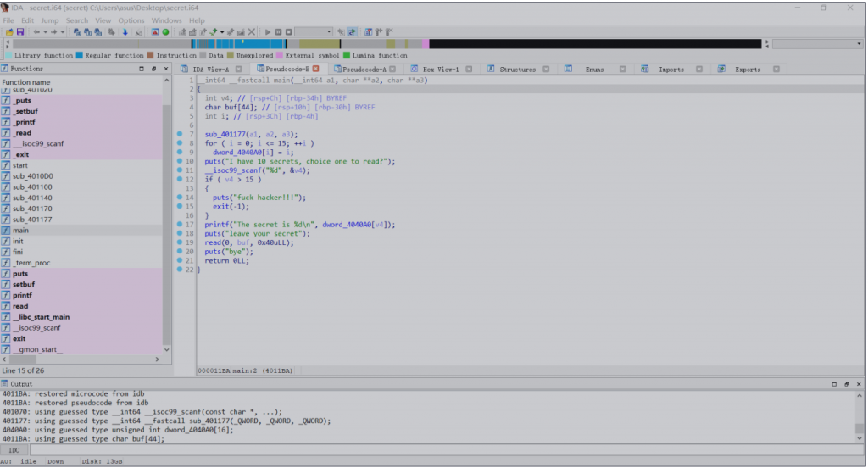Click the pink External symbol legend swatch
The image size is (868, 468).
[x=280, y=55]
